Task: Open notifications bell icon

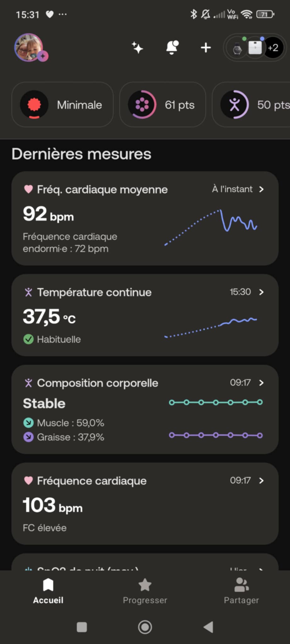Action: 172,48
